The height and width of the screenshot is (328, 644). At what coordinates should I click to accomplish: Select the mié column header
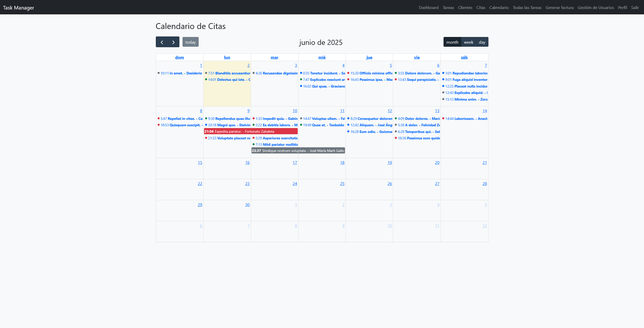pos(322,57)
